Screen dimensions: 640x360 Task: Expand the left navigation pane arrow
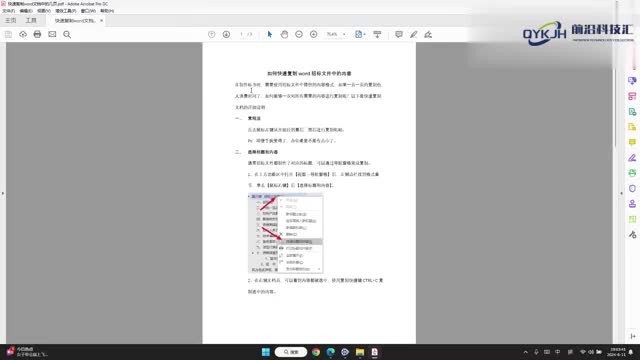tap(3, 193)
